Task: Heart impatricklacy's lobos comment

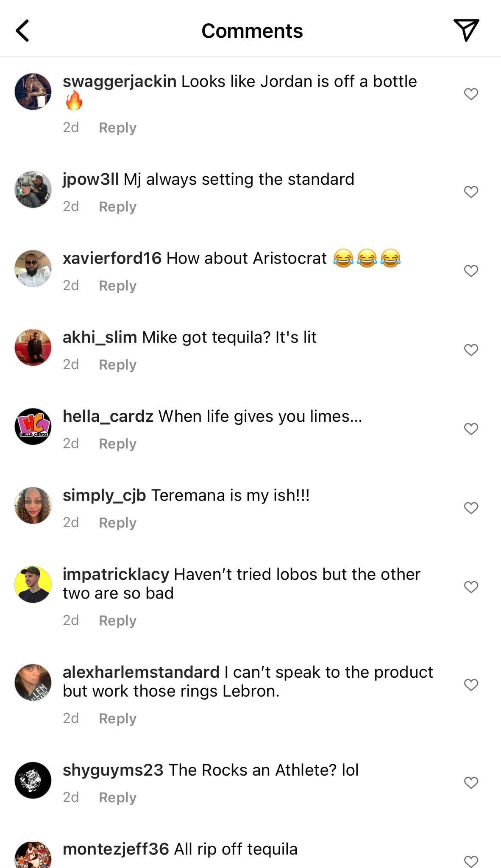Action: pyautogui.click(x=471, y=587)
